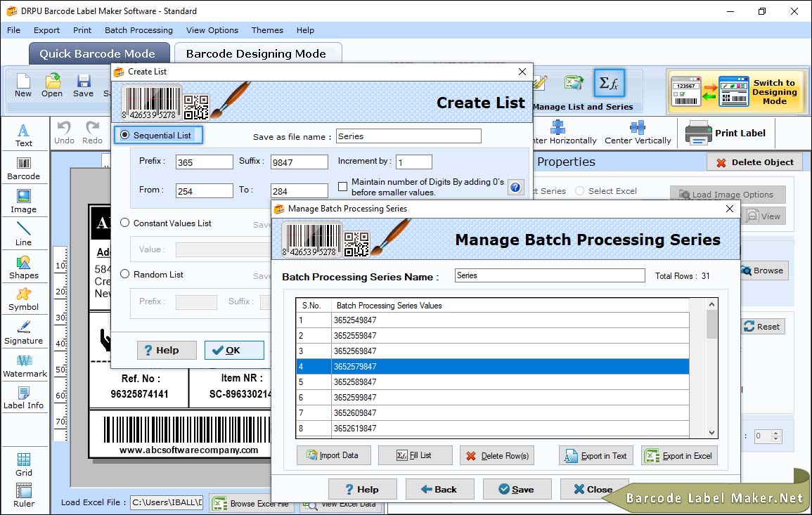Click the Reset button in Properties
Image resolution: width=812 pixels, height=515 pixels.
coord(762,327)
